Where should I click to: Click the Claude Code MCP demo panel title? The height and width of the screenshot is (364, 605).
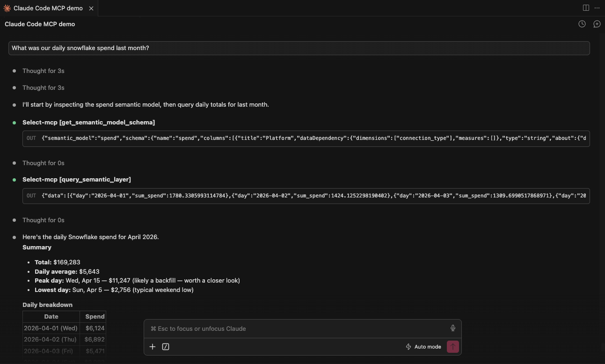pyautogui.click(x=40, y=24)
